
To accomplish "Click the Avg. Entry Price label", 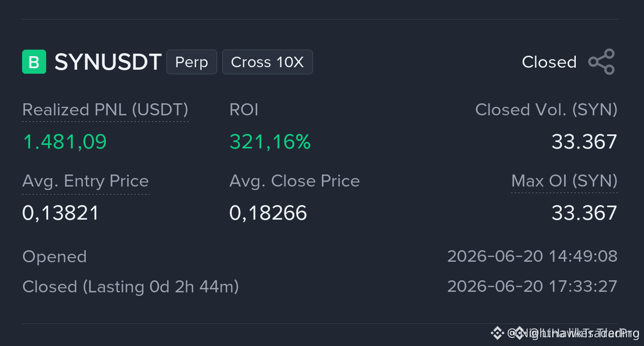I will [x=86, y=181].
